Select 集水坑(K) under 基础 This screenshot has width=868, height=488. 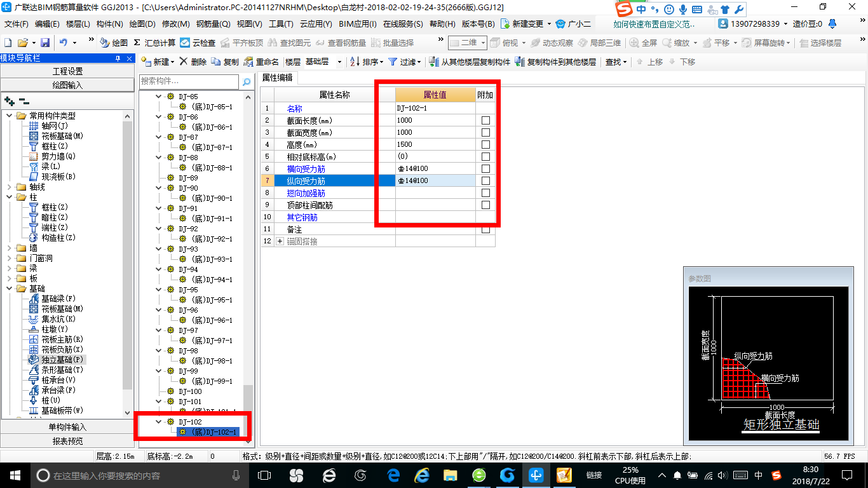tap(51, 319)
